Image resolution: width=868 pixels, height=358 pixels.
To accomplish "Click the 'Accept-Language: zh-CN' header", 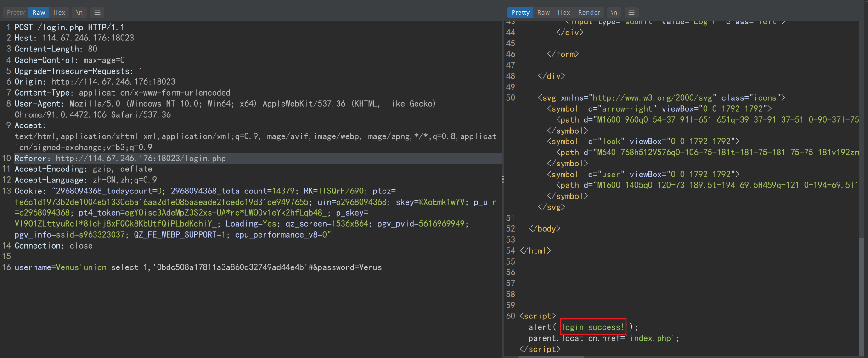I will pos(85,180).
